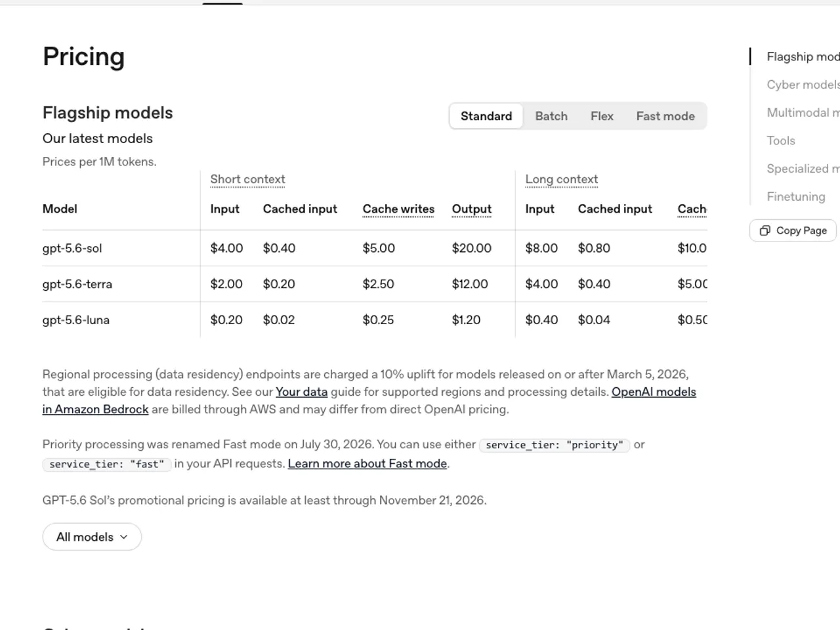Click the service_tier: "fast" code snippet
The image size is (840, 630).
[x=107, y=464]
